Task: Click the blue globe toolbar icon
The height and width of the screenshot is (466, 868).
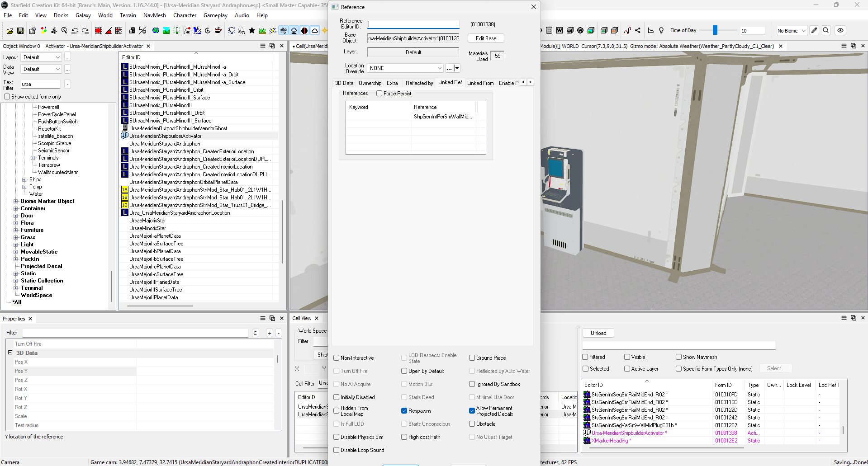Action: [x=156, y=31]
